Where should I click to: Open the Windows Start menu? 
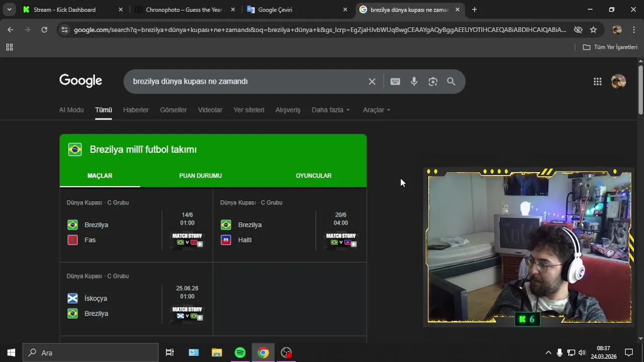[11, 352]
